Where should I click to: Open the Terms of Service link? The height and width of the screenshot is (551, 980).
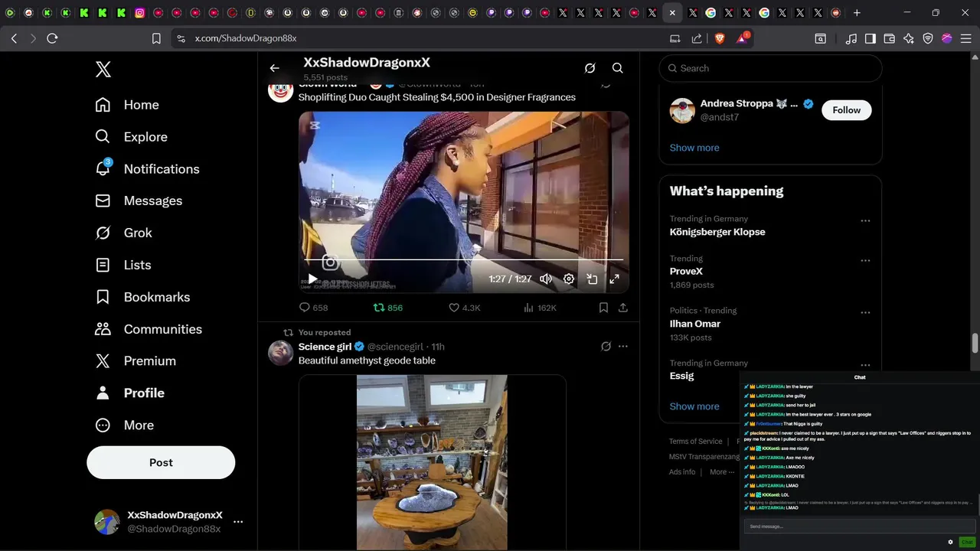695,442
